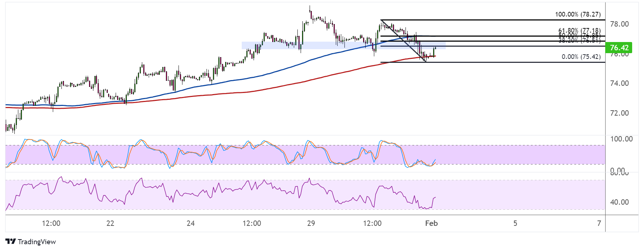
Task: Click the 78.00 price axis label
Action: point(619,24)
